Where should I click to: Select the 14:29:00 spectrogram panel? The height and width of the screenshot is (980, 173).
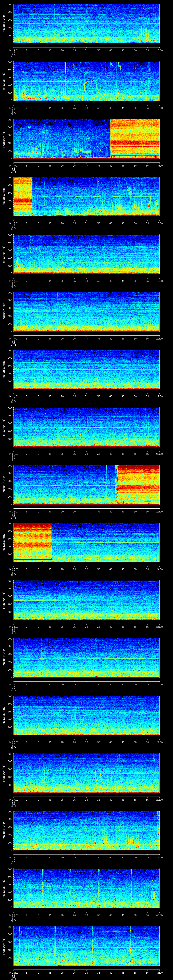[x=86, y=888]
